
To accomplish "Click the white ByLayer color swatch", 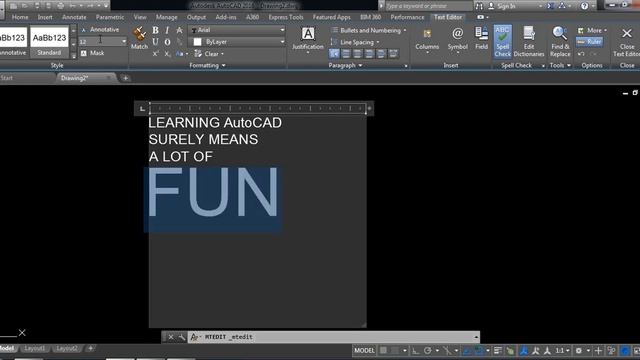I will 198,42.
